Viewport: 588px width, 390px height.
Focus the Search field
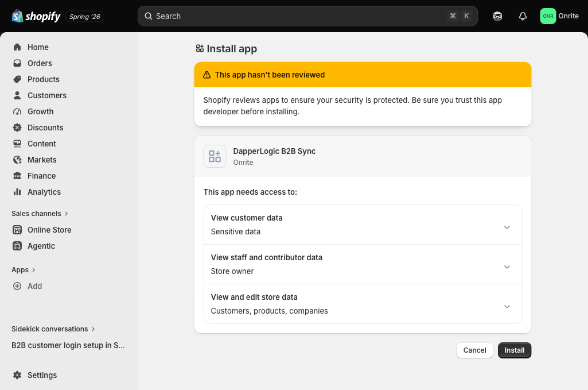(307, 16)
